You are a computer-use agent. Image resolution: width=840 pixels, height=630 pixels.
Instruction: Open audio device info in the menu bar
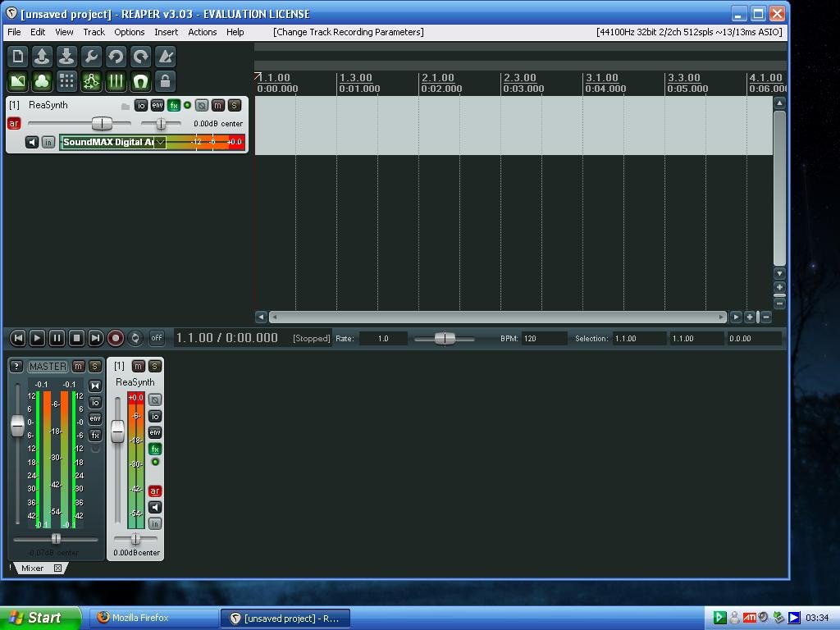click(x=689, y=32)
